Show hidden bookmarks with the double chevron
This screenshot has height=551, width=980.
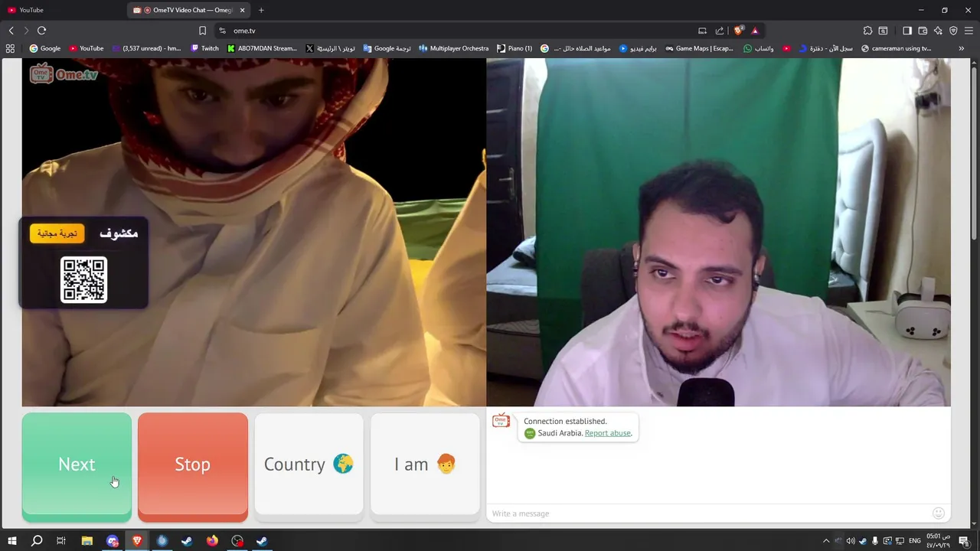coord(962,48)
